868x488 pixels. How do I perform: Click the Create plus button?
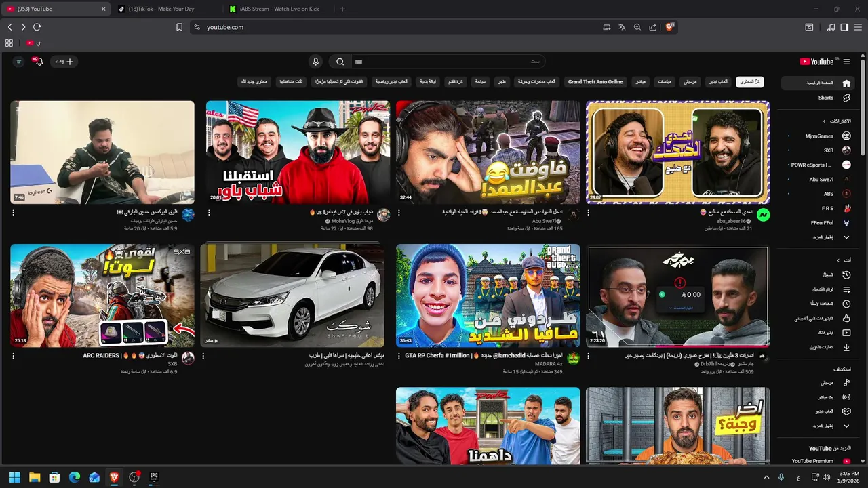[x=64, y=62]
